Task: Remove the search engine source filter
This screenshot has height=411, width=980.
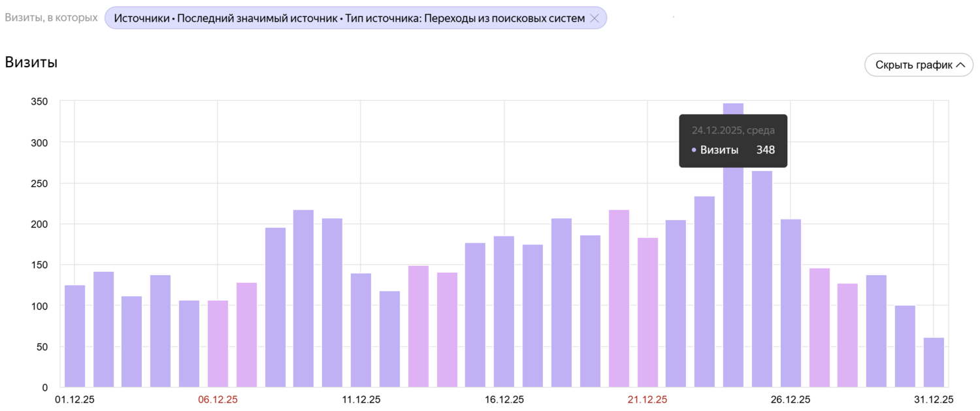Action: click(x=594, y=18)
